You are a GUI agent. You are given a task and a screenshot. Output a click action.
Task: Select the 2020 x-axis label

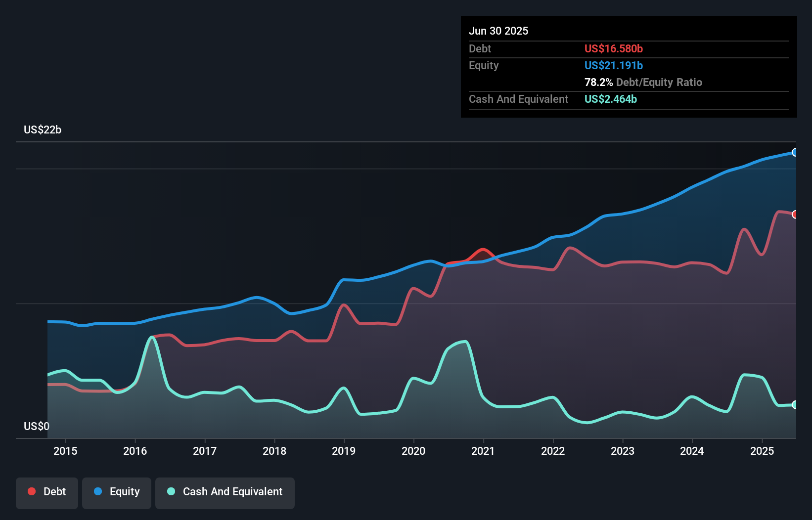[413, 451]
